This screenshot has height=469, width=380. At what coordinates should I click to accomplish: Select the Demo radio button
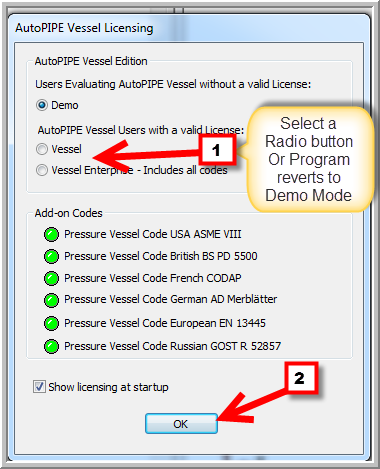pos(42,105)
